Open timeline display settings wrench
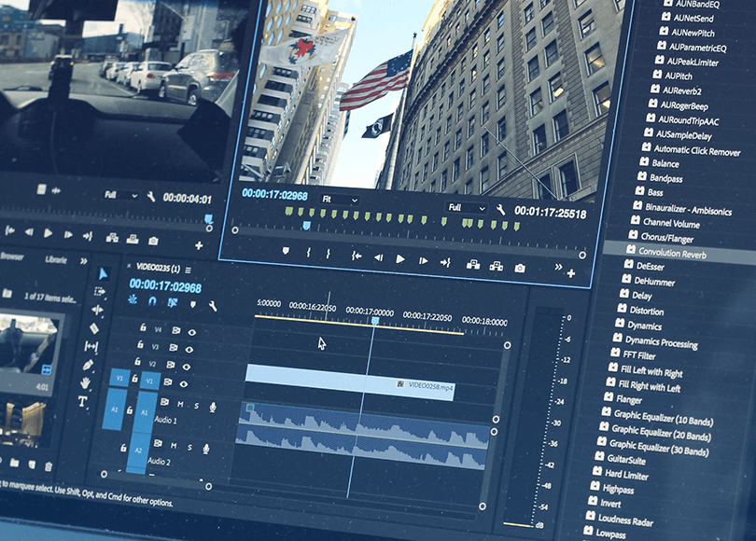 [212, 306]
